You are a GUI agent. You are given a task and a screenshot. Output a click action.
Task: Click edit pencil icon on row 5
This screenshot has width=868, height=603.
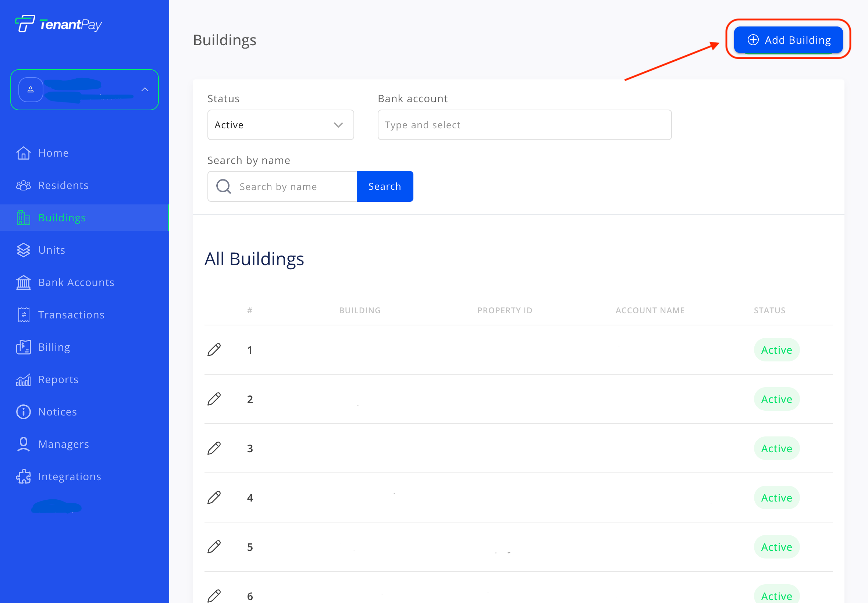[x=214, y=547]
